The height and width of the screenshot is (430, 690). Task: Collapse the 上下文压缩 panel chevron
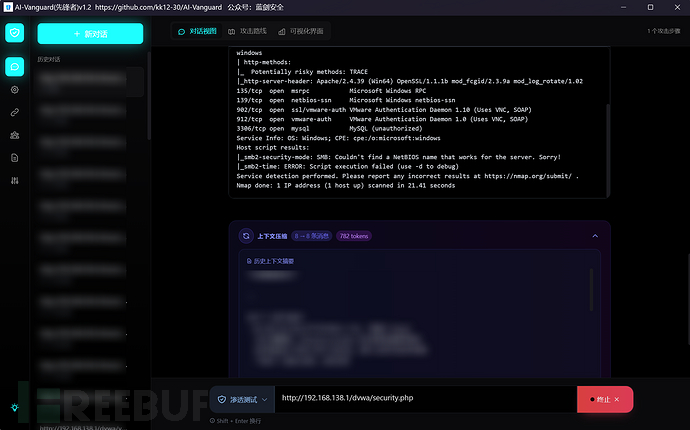(x=595, y=236)
